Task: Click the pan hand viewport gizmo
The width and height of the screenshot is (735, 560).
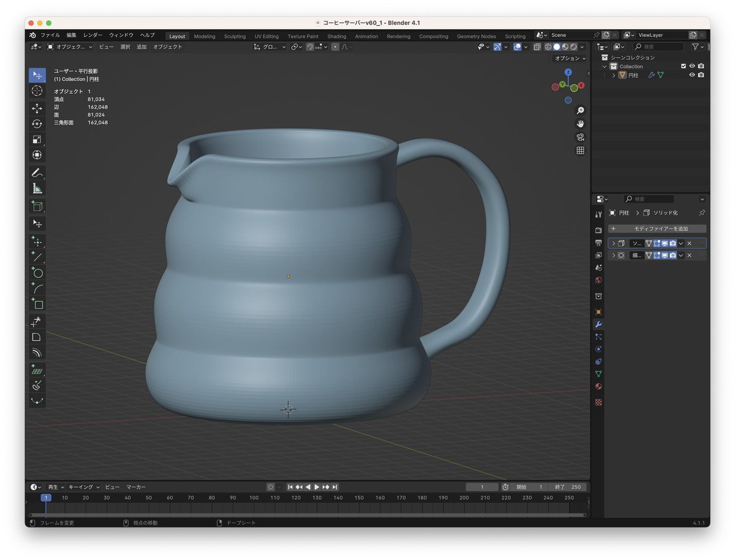Action: (580, 123)
